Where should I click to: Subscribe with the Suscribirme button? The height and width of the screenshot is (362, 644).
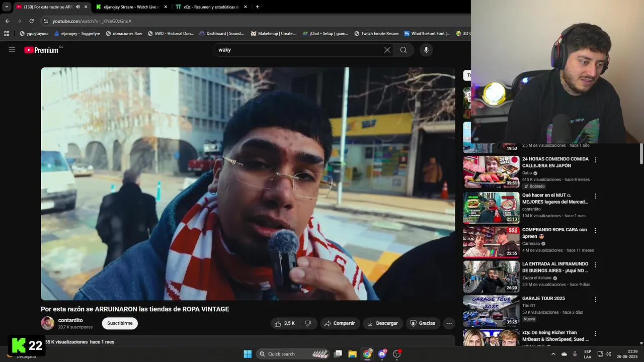[x=120, y=323]
